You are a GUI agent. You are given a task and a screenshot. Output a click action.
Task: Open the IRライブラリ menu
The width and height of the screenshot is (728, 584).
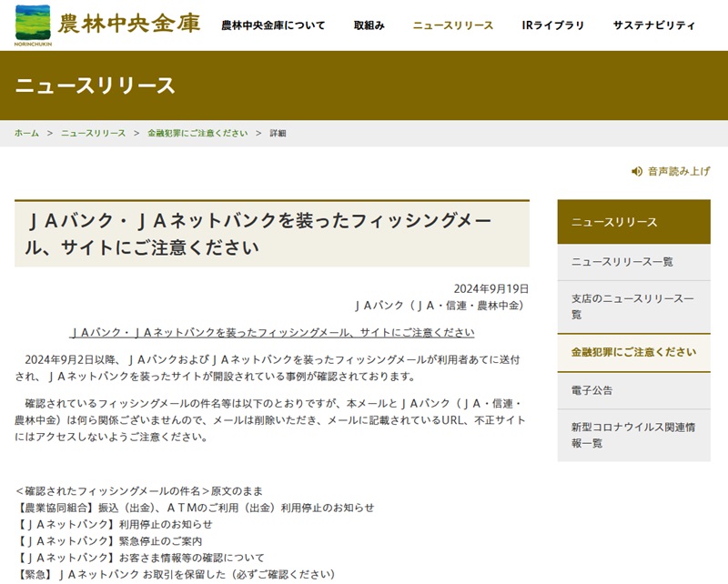[552, 25]
